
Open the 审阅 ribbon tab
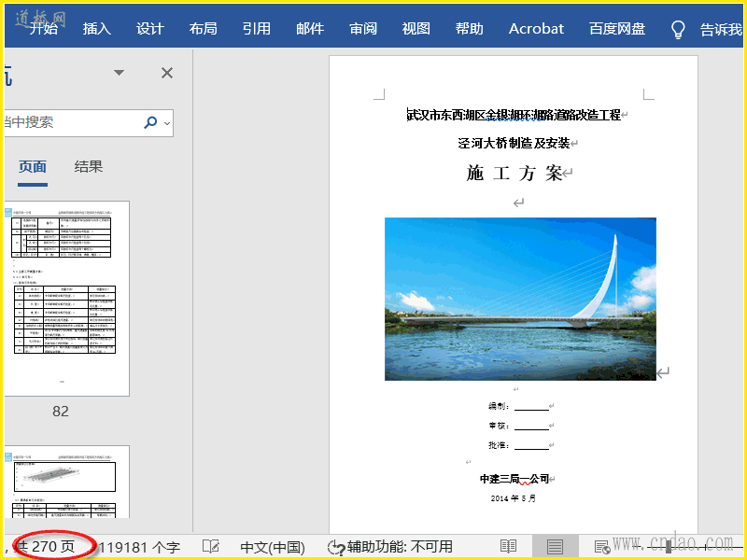click(363, 29)
